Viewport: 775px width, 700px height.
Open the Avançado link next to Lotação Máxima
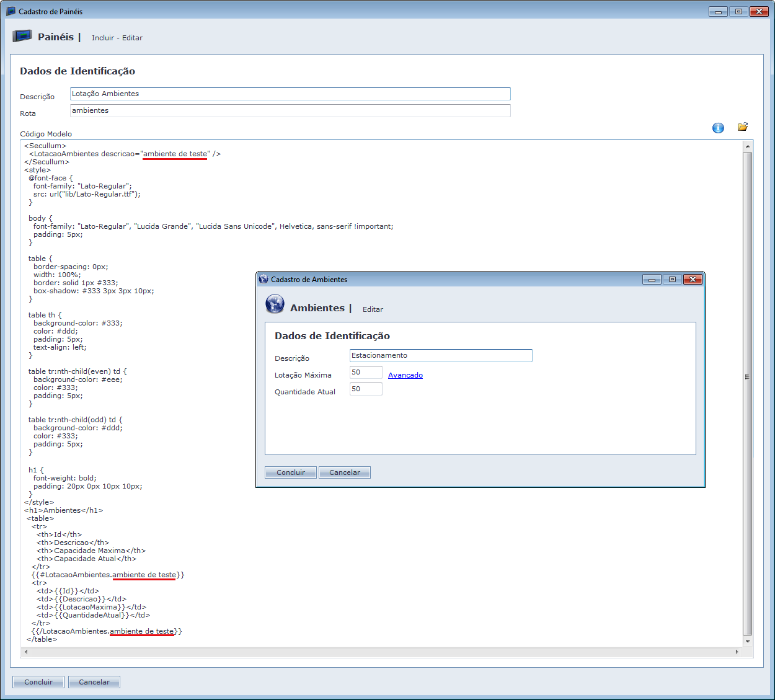405,375
